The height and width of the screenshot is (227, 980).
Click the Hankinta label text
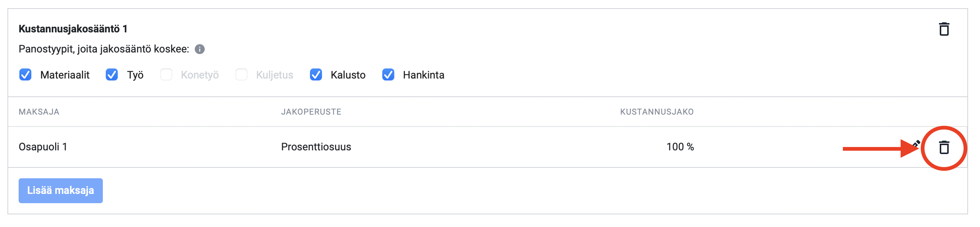pos(423,75)
